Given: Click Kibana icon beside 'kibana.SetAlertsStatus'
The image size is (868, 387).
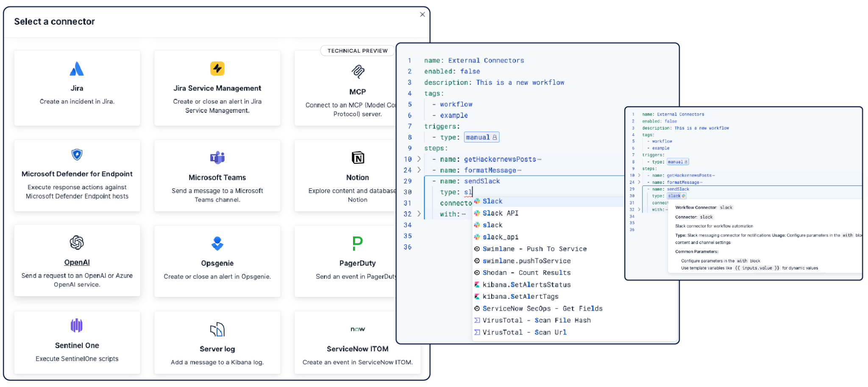Looking at the screenshot, I should [477, 284].
